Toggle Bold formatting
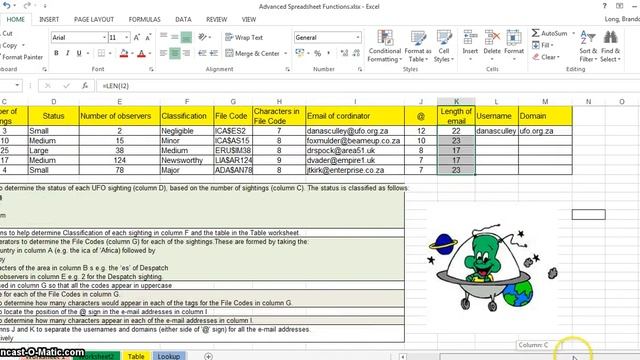The width and height of the screenshot is (640, 360). pyautogui.click(x=56, y=53)
